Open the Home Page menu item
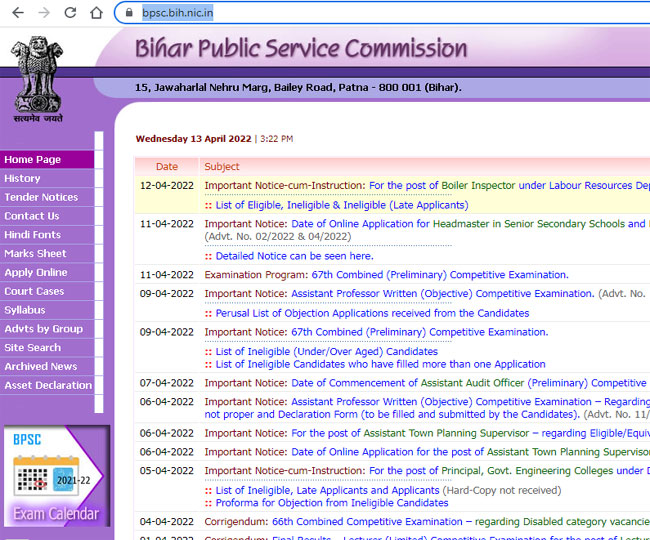 33,159
